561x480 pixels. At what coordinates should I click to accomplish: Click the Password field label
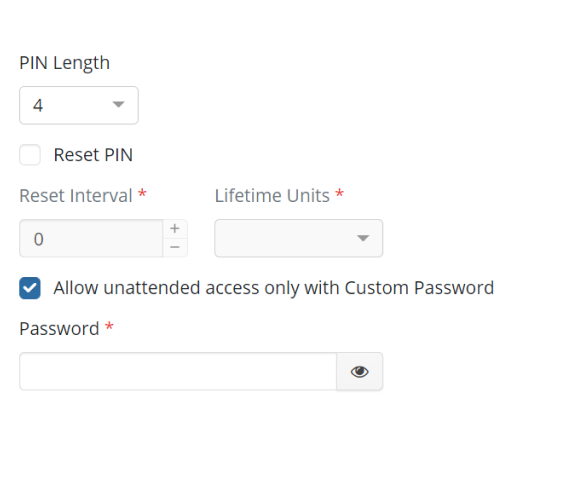point(59,329)
